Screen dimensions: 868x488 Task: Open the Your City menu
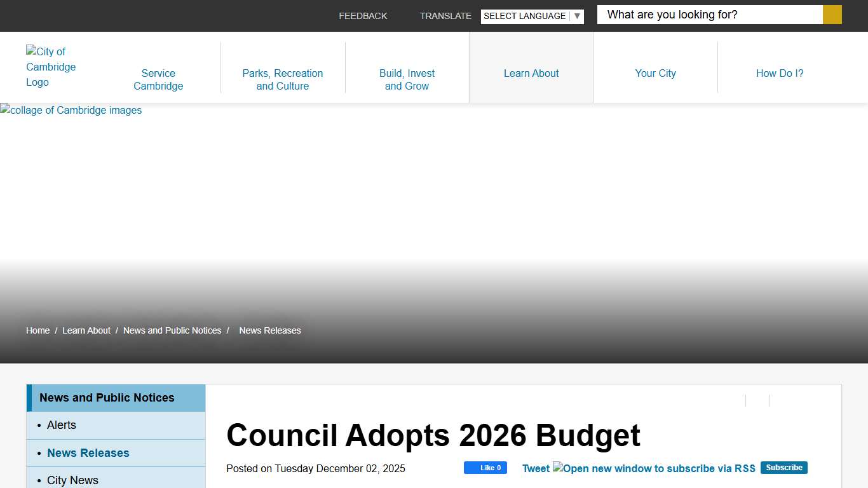pos(655,73)
